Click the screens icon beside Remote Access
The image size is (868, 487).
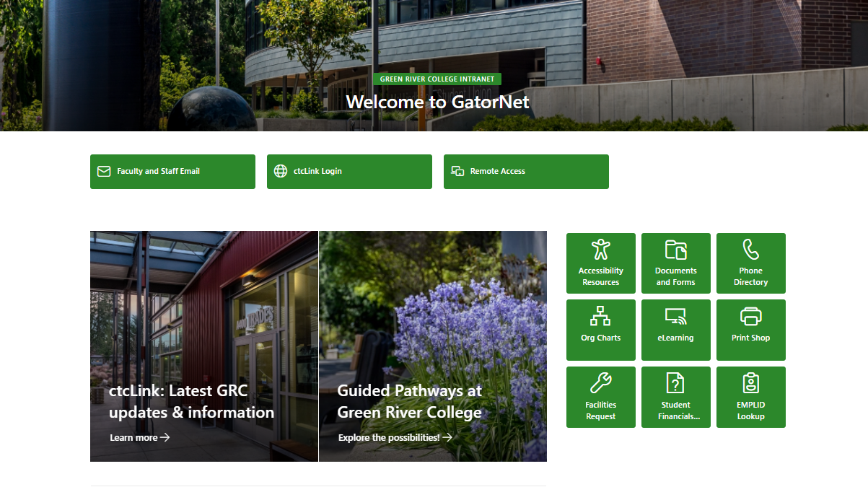point(457,172)
